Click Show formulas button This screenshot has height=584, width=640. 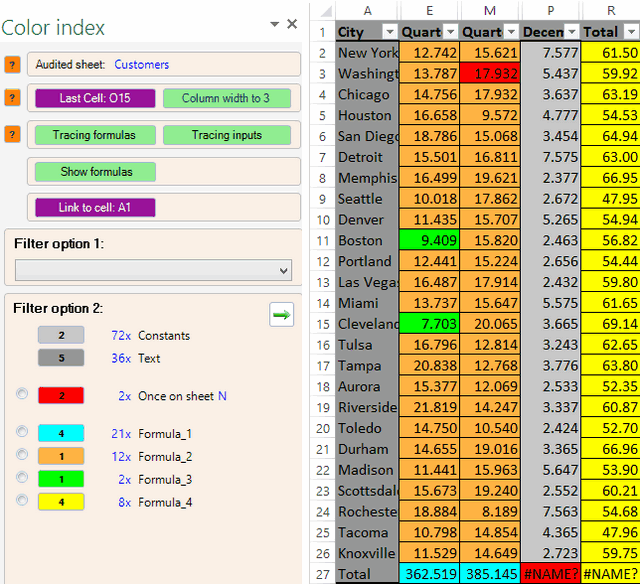click(95, 172)
